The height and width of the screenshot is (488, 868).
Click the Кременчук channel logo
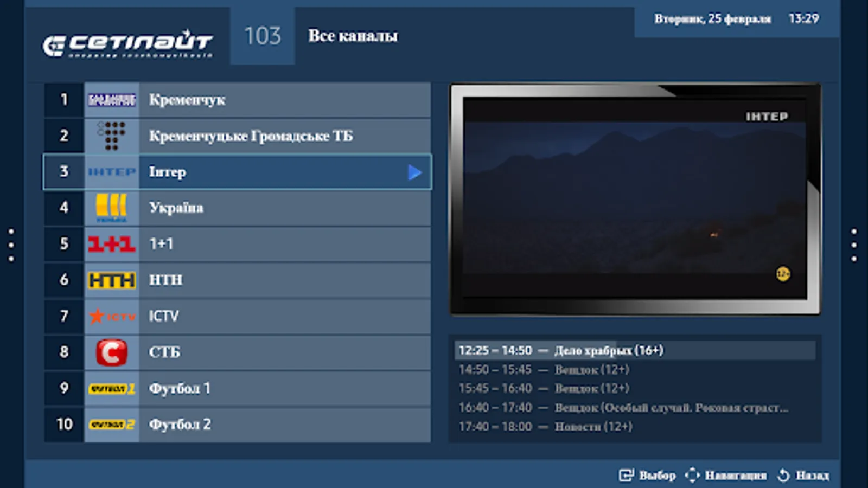click(x=112, y=100)
